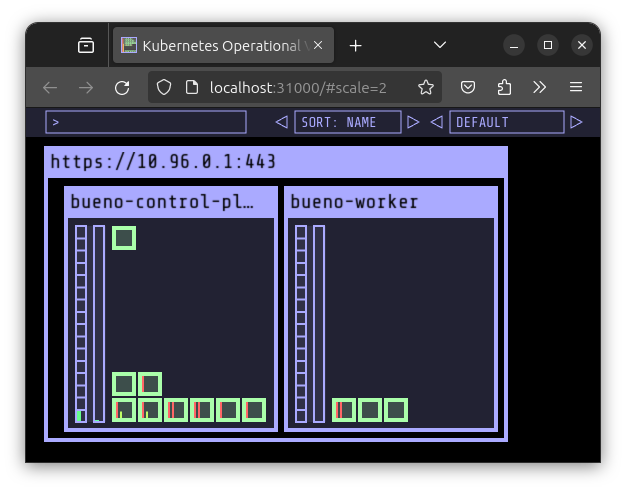Open the Pocket save icon
The height and width of the screenshot is (491, 626).
[468, 87]
